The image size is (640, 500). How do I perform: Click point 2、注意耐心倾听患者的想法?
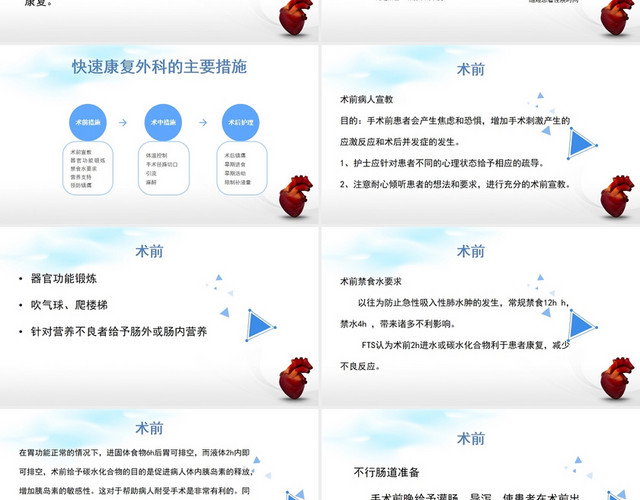click(455, 184)
